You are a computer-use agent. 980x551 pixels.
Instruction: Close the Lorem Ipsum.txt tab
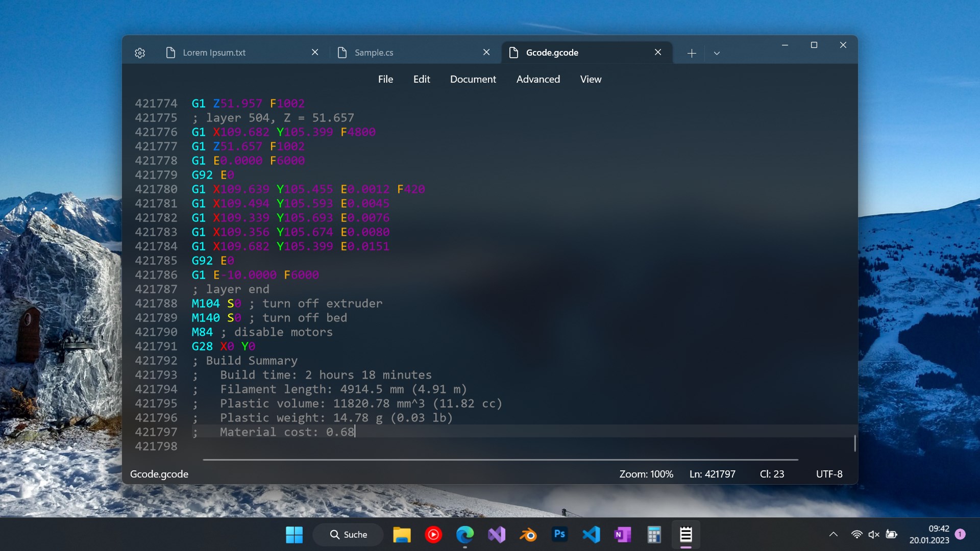tap(315, 52)
